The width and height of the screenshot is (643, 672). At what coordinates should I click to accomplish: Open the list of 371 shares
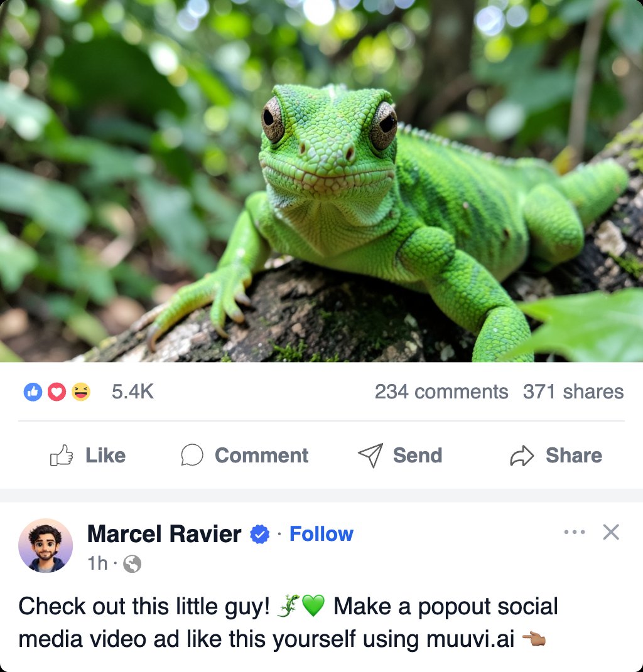(575, 391)
